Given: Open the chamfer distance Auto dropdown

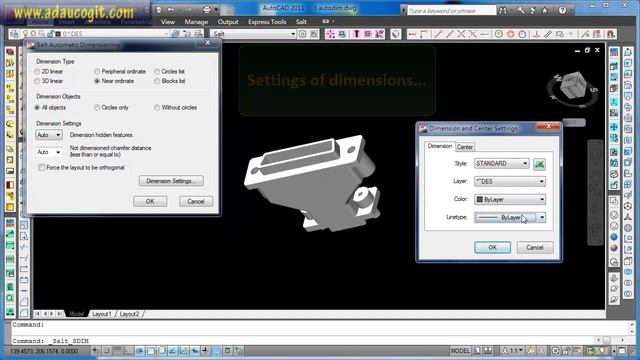Looking at the screenshot, I should 49,152.
